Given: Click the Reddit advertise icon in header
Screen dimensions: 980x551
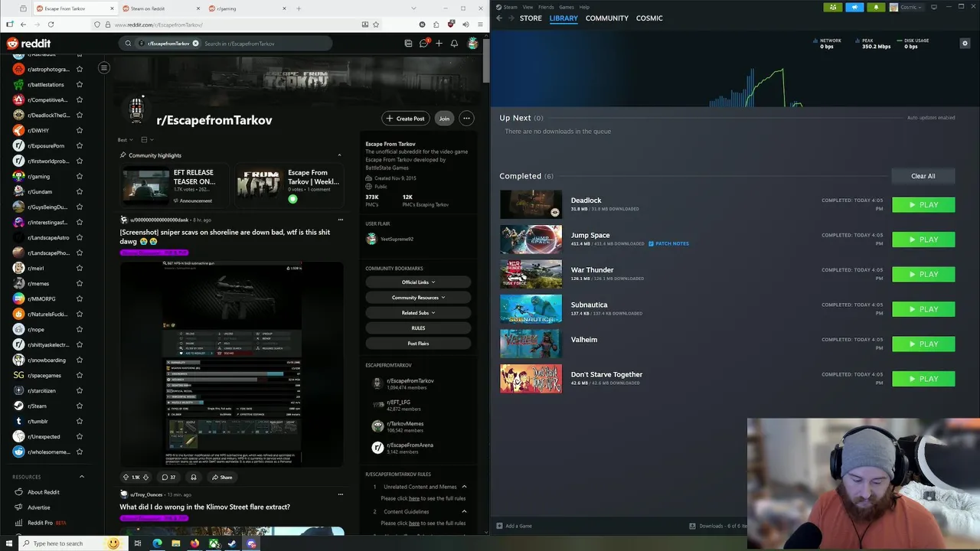Looking at the screenshot, I should click(x=408, y=44).
